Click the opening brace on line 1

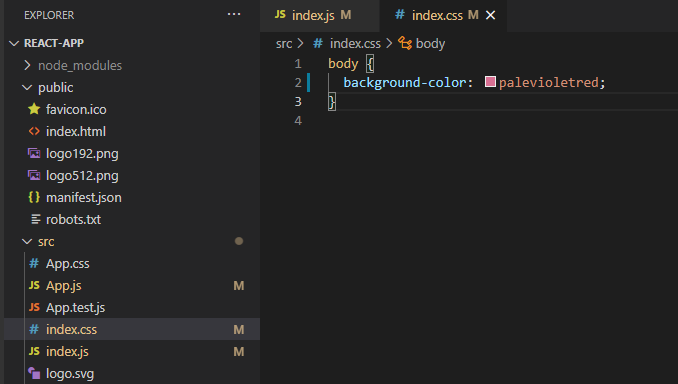370,64
